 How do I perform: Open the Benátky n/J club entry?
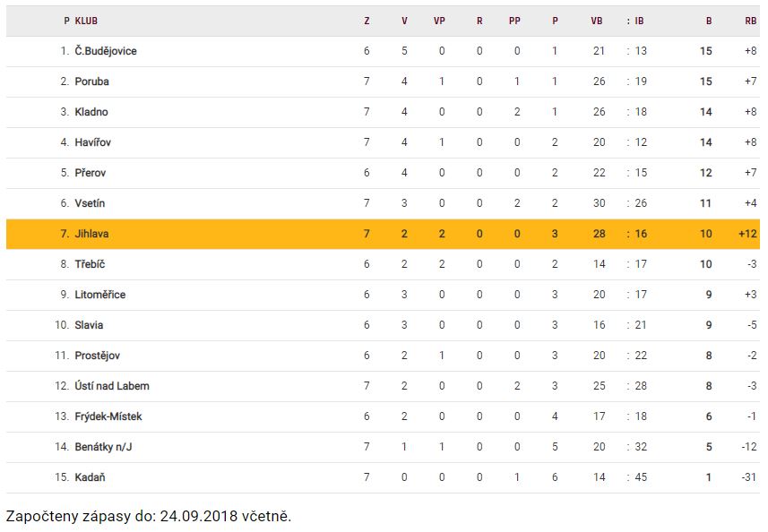click(x=102, y=447)
